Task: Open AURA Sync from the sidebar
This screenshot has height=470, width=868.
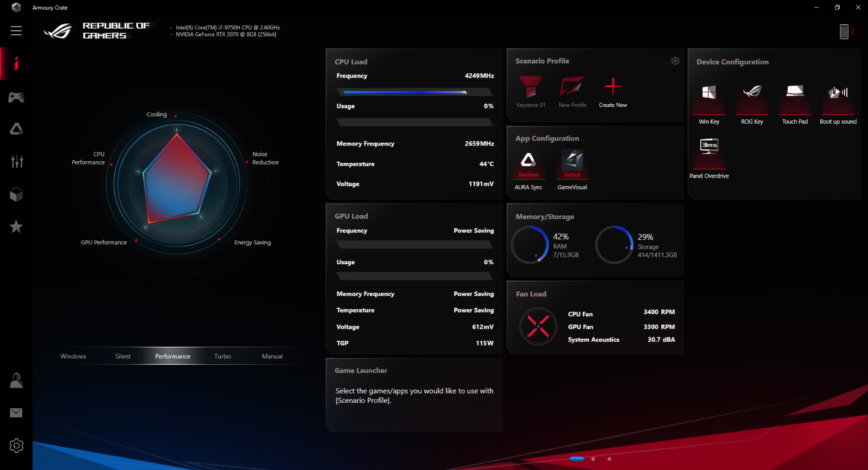Action: [x=16, y=129]
